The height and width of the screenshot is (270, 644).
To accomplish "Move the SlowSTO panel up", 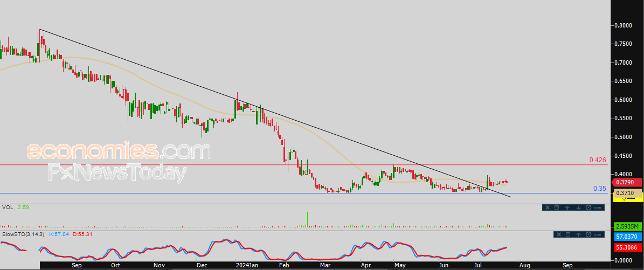I will click(x=579, y=234).
